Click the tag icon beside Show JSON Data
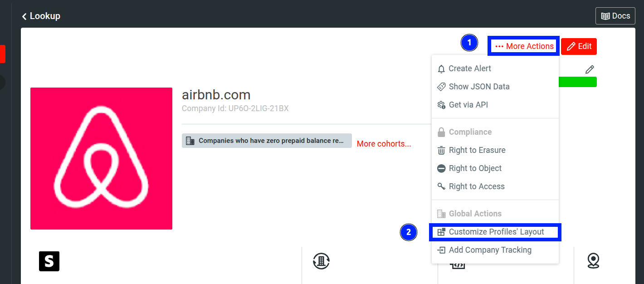The height and width of the screenshot is (284, 644). [x=440, y=86]
